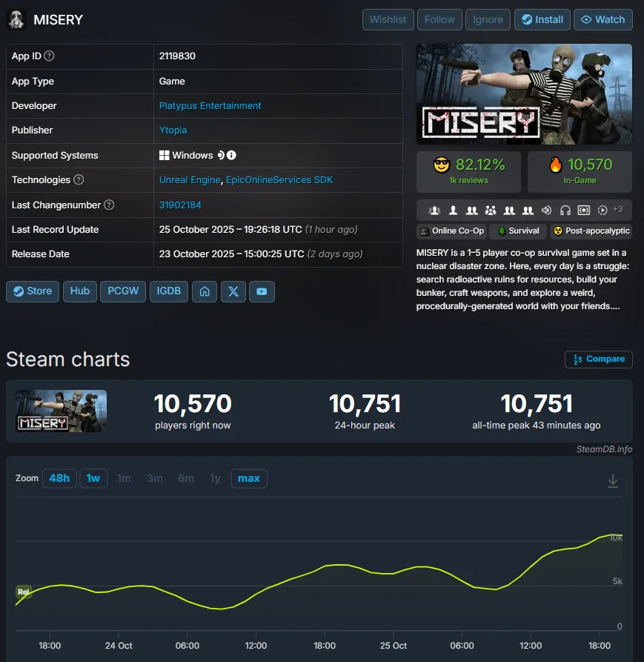Open the Online Co-Op tag
The image size is (644, 662).
pos(452,231)
